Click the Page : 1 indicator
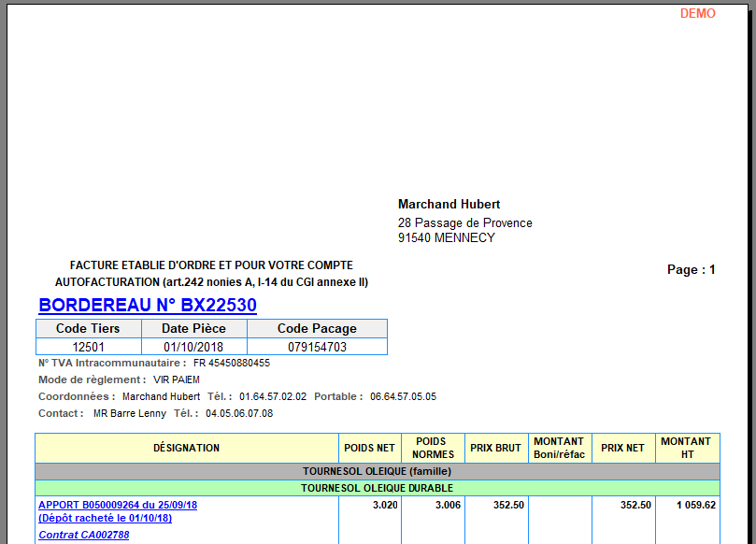This screenshot has height=544, width=756. point(691,269)
